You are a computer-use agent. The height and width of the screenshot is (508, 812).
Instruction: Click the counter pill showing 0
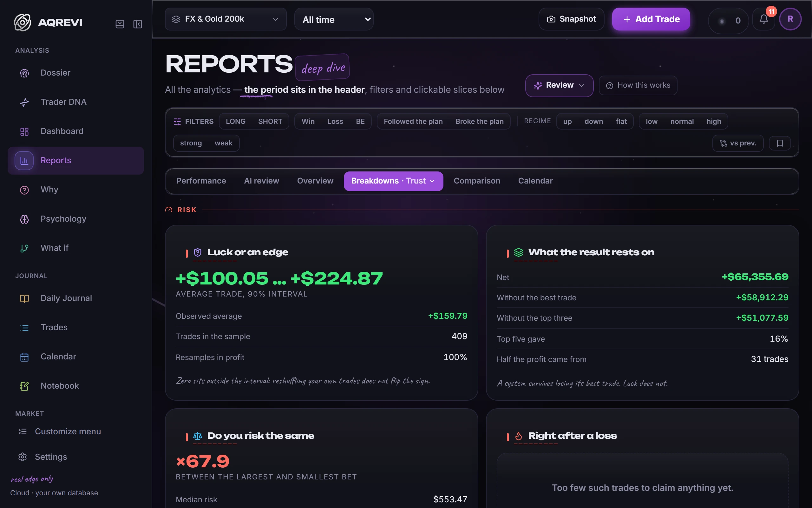click(728, 21)
